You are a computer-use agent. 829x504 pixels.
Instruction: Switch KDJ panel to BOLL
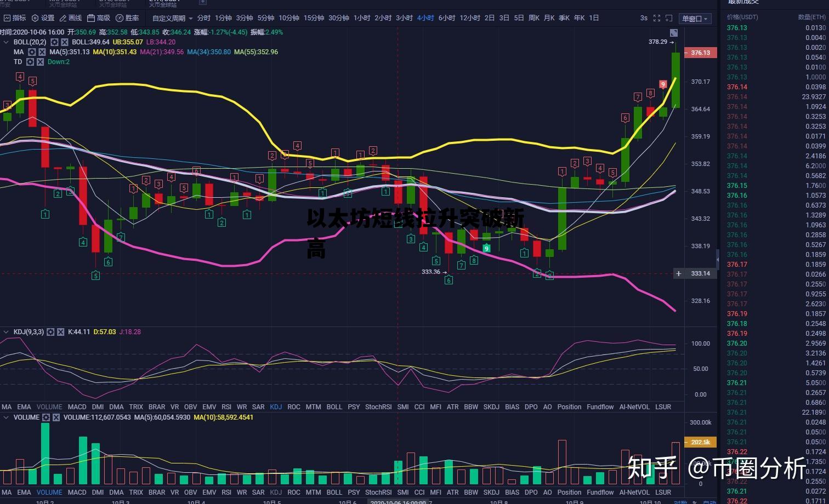click(x=334, y=407)
